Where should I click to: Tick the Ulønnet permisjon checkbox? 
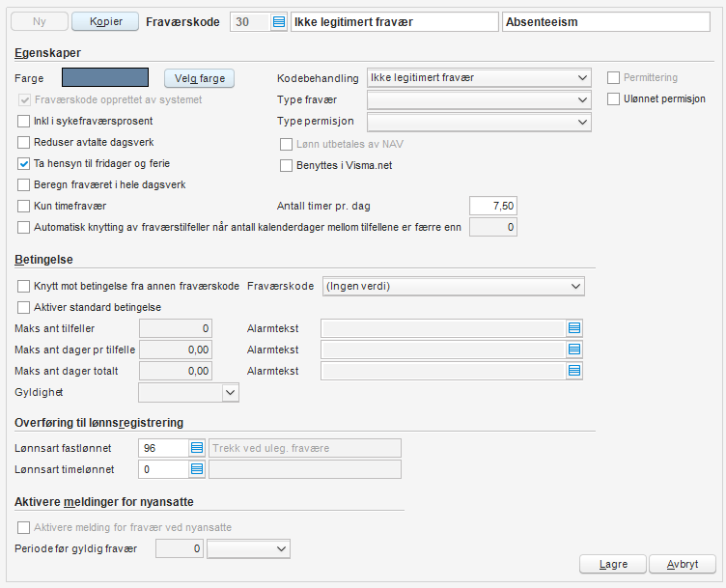[x=613, y=99]
